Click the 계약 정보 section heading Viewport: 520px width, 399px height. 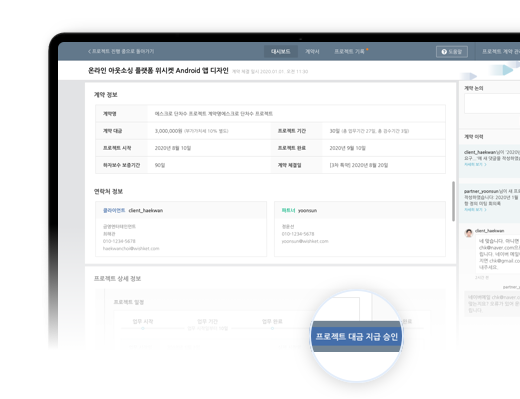pos(106,95)
